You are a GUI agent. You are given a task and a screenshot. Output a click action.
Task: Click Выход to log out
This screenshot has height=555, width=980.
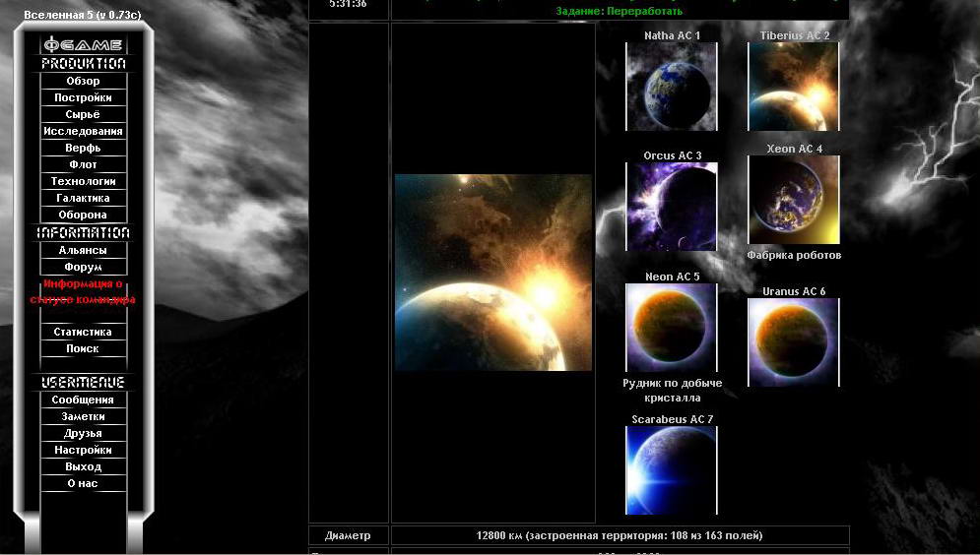coord(83,466)
